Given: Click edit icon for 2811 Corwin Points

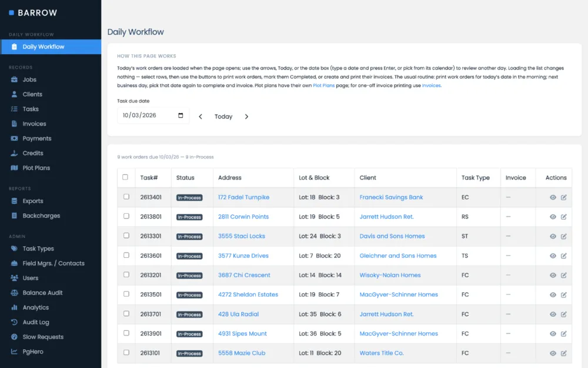Looking at the screenshot, I should [x=564, y=217].
